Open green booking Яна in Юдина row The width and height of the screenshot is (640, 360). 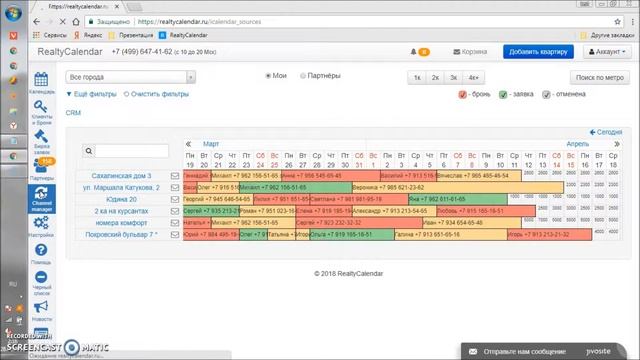tap(458, 200)
